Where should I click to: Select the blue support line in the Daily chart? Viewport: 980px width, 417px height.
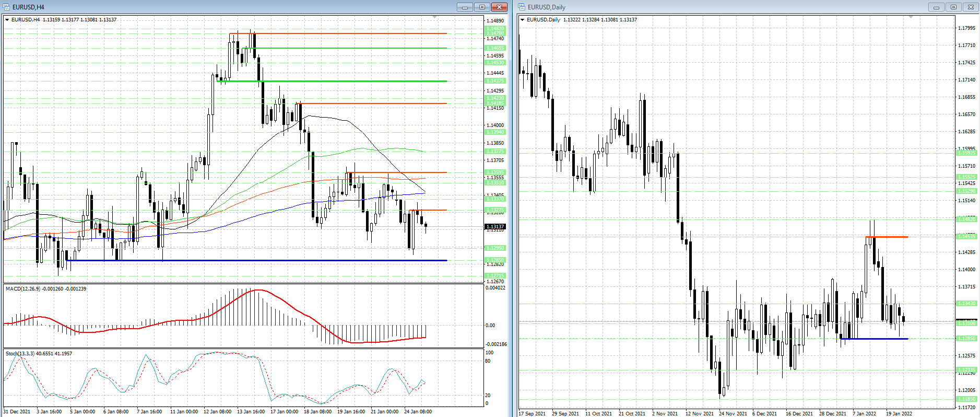(874, 339)
